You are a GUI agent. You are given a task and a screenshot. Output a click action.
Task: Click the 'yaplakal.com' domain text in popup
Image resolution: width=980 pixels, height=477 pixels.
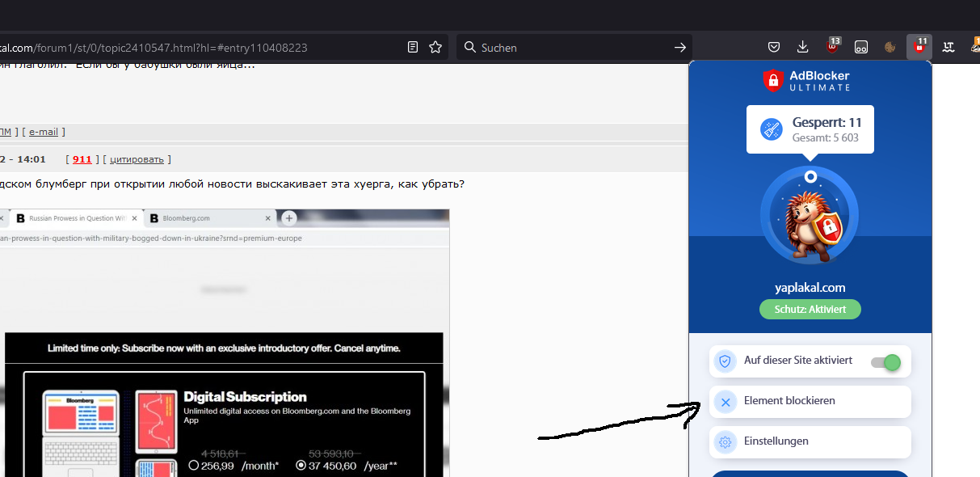pos(810,288)
